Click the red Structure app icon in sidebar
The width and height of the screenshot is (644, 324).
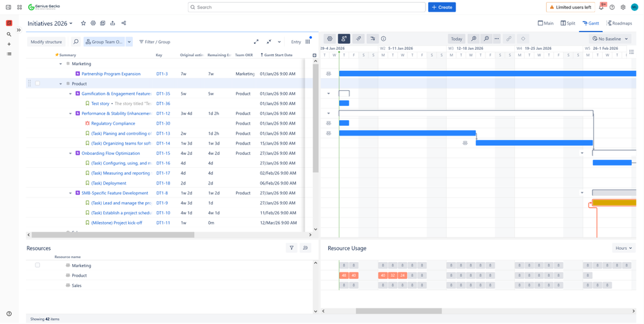coord(9,23)
